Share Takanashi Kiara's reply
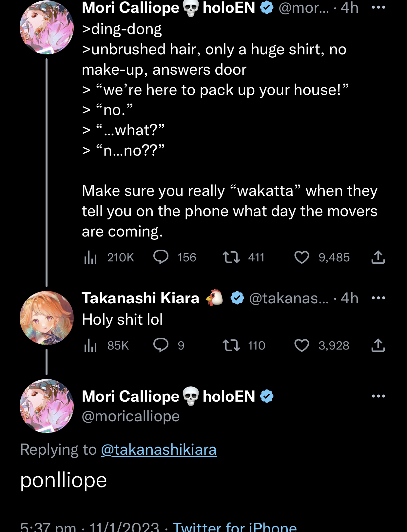Screen dimensions: 407x532 [378, 345]
